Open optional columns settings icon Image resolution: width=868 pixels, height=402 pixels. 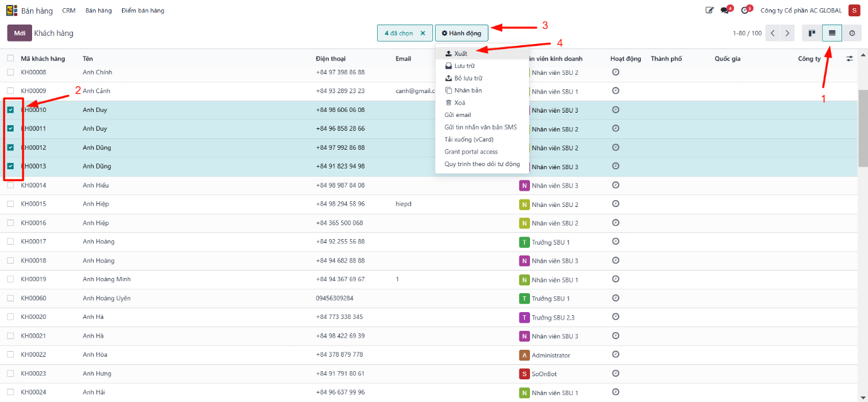coord(850,59)
